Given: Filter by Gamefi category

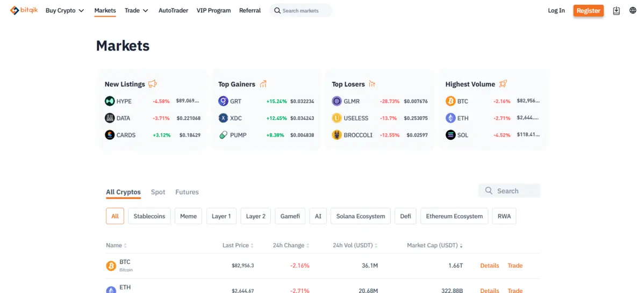Looking at the screenshot, I should tap(290, 216).
